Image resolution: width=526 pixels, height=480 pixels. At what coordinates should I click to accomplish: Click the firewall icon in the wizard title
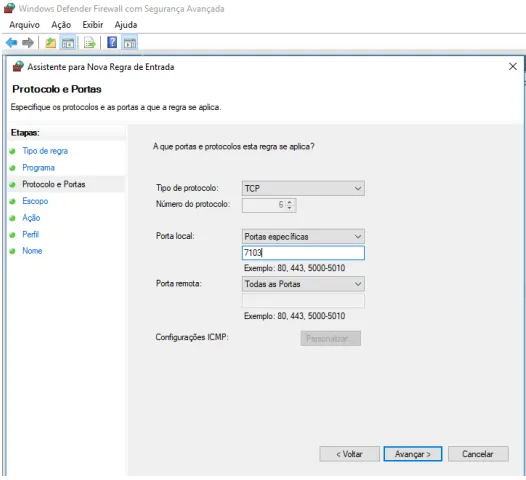pos(18,66)
